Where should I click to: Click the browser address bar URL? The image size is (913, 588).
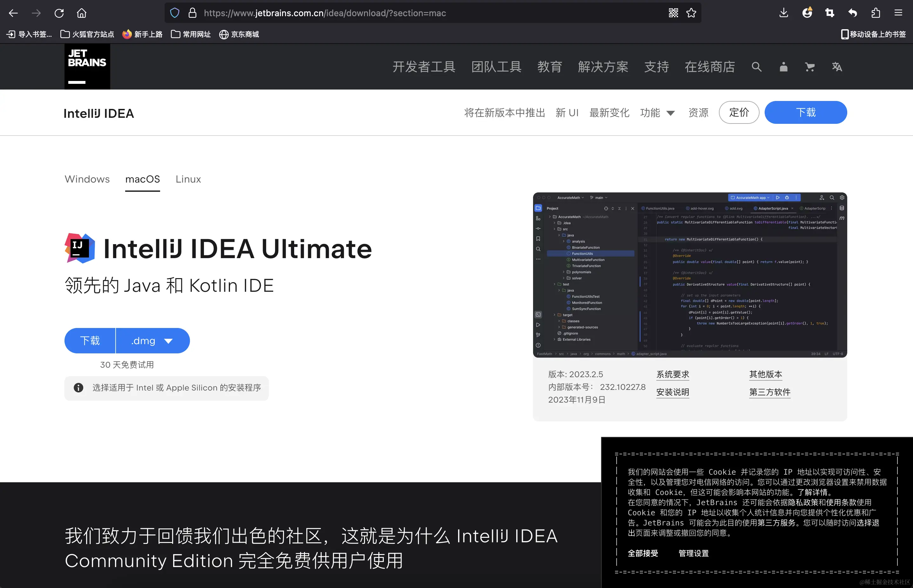click(x=325, y=13)
